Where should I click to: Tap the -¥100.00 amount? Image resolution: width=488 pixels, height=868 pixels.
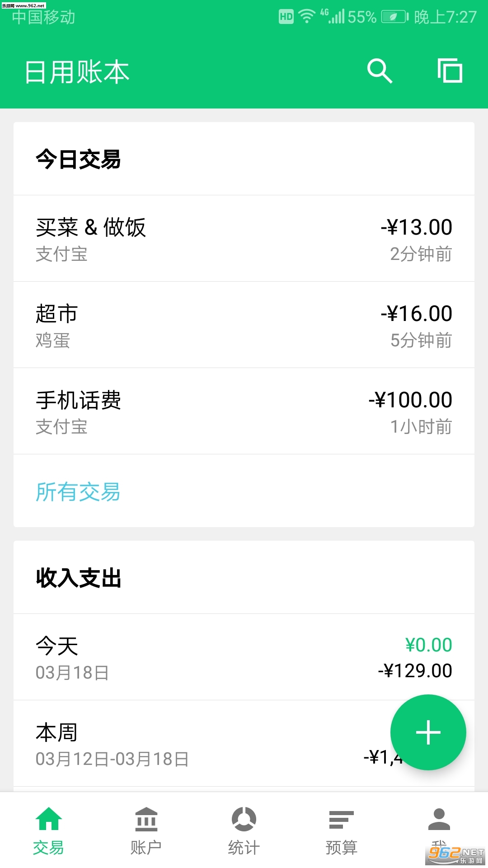pyautogui.click(x=410, y=400)
